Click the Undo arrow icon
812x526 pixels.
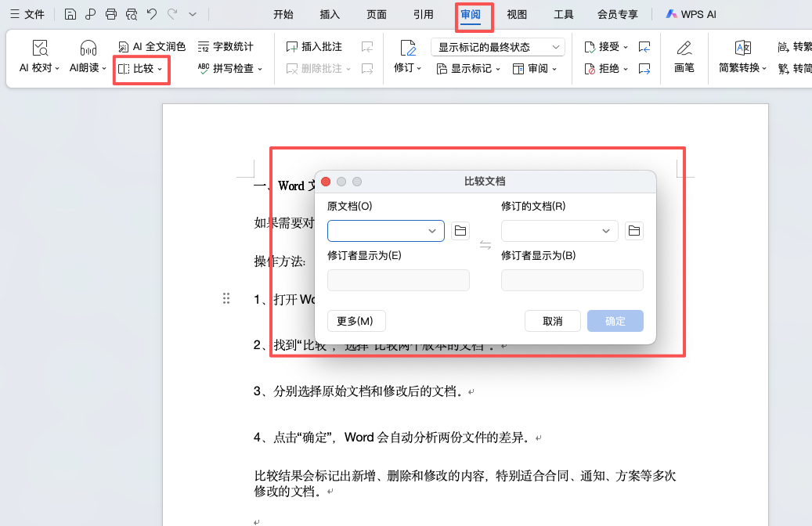point(152,15)
